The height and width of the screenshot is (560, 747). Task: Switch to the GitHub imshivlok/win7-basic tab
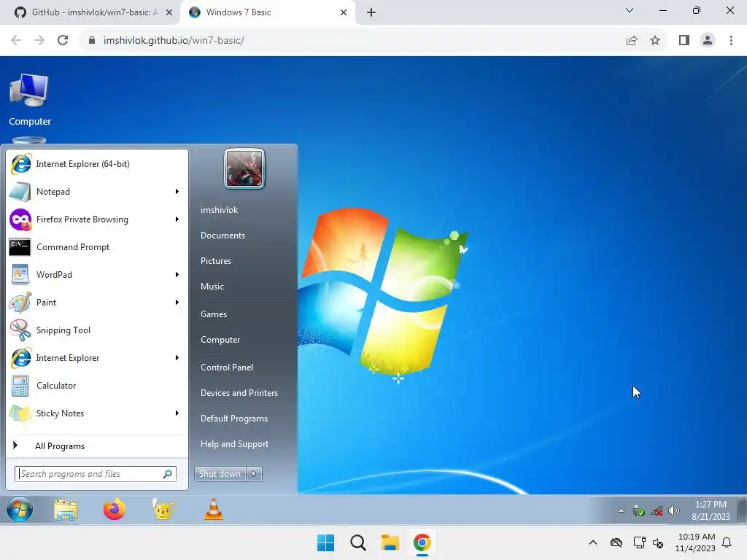[x=90, y=12]
